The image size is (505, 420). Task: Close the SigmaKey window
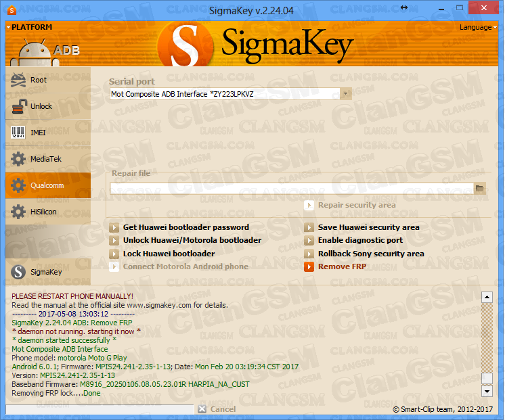pos(484,7)
